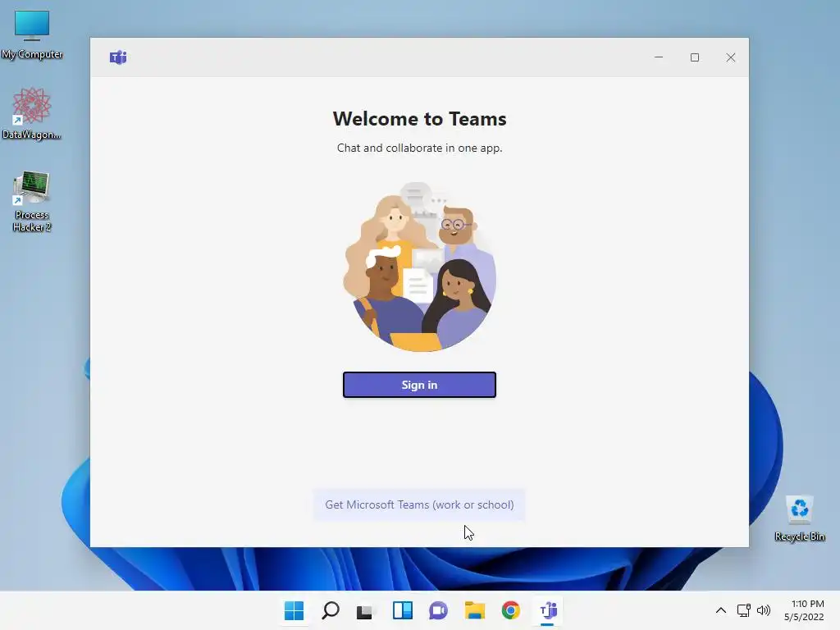The image size is (840, 630).
Task: Click the Microsoft Teams taskbar icon
Action: (x=547, y=610)
